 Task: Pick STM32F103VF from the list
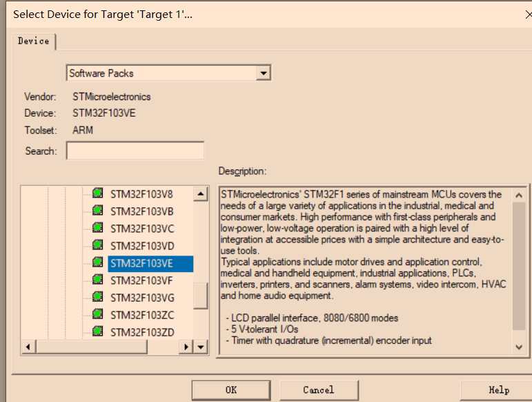point(141,281)
